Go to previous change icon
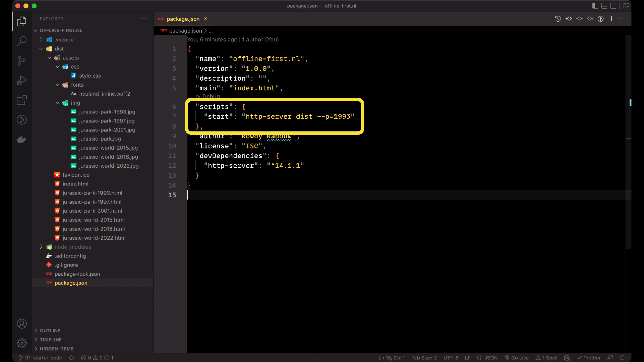The image size is (644, 362). coord(569,19)
